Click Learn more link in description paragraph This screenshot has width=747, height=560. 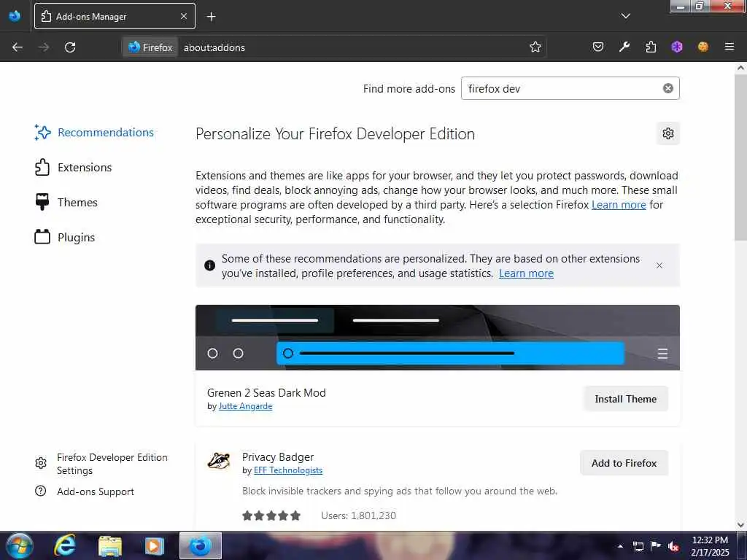(x=619, y=205)
